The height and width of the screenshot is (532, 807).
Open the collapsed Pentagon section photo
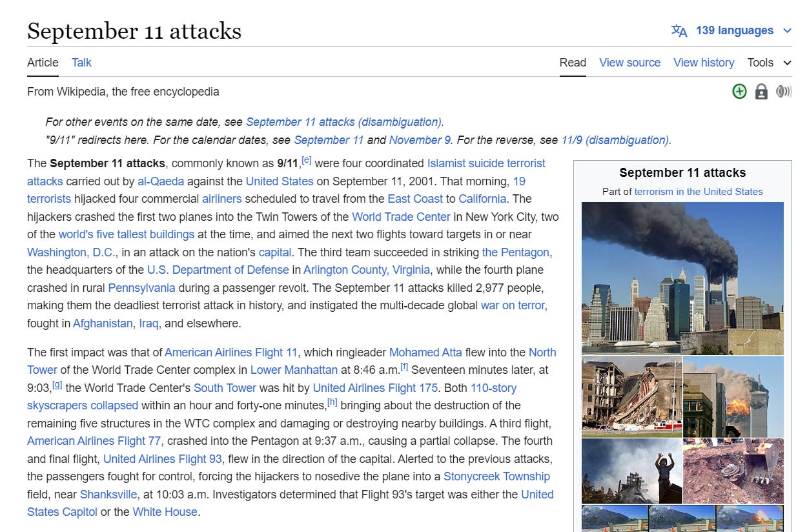(632, 397)
